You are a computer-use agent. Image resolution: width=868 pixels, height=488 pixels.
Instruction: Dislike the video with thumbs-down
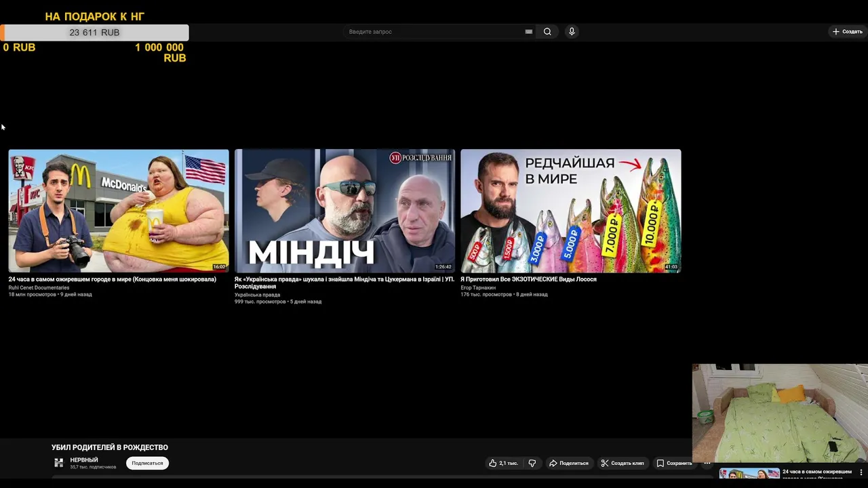click(532, 464)
